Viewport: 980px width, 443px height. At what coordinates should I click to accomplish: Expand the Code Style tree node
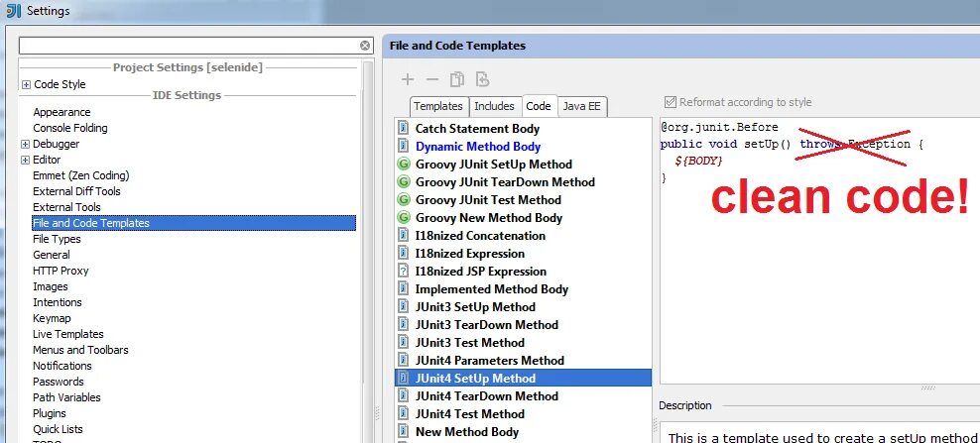click(26, 85)
